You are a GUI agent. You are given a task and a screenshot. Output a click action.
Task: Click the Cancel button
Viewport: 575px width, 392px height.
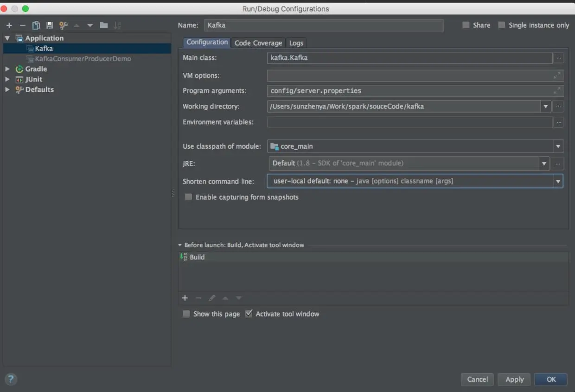tap(477, 379)
